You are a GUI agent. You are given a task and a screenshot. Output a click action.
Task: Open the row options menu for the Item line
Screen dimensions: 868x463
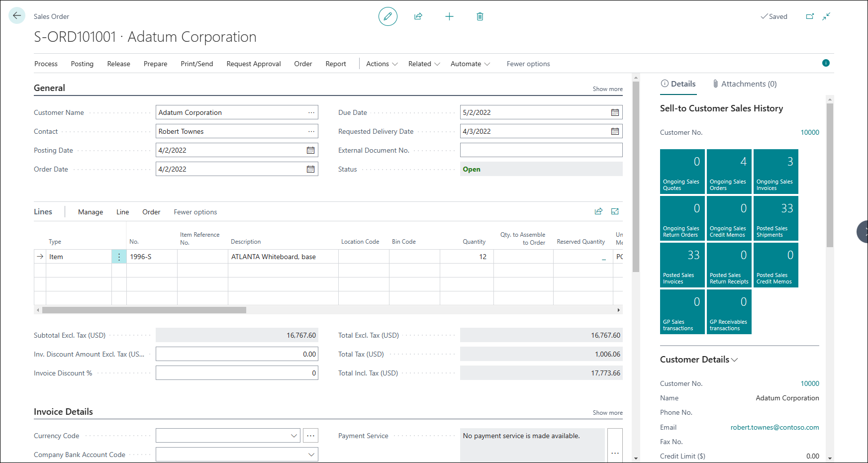click(x=119, y=257)
